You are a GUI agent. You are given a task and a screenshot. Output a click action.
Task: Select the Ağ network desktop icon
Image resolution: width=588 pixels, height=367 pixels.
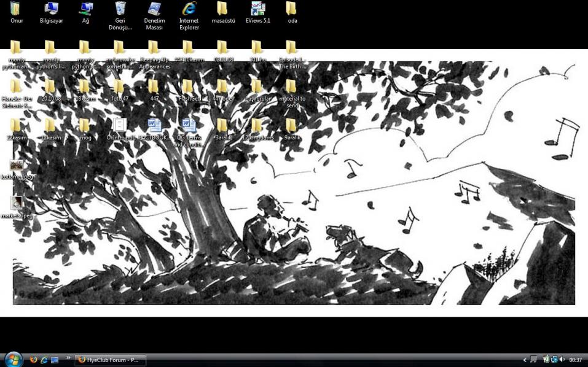(x=85, y=10)
